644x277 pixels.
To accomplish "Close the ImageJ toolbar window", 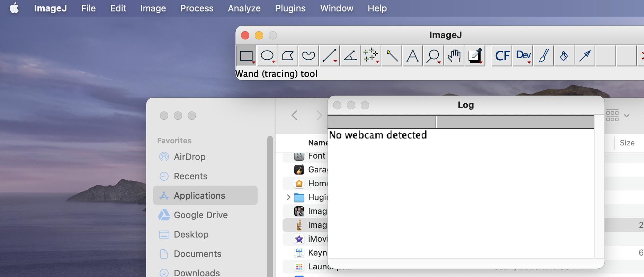I will 245,35.
